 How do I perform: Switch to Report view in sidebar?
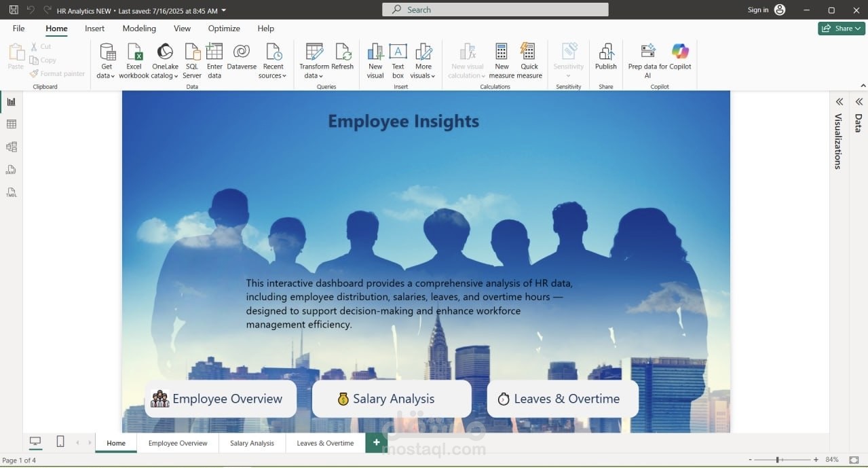12,102
